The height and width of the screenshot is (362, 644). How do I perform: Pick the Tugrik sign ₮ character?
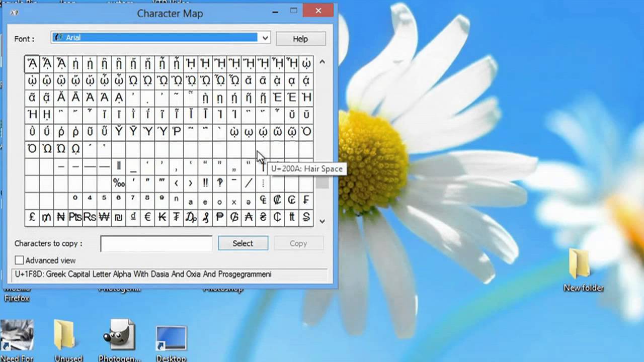click(177, 217)
